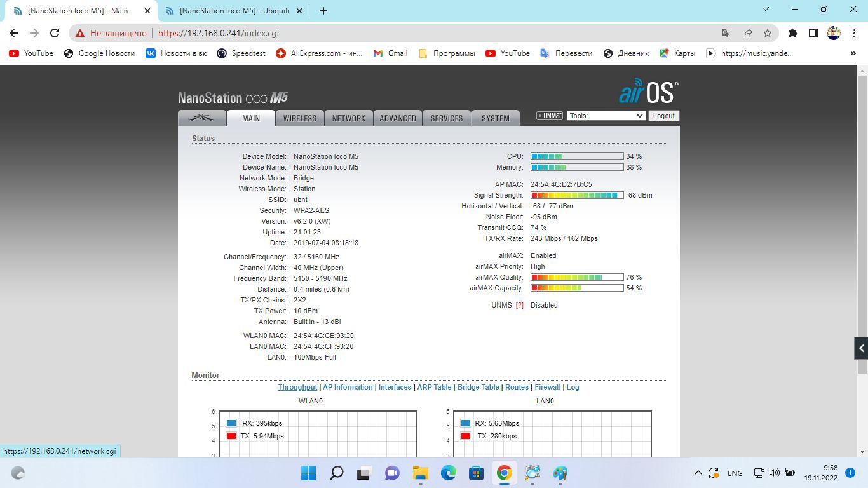Select the Throughput monitor link
The width and height of the screenshot is (868, 488).
point(297,387)
